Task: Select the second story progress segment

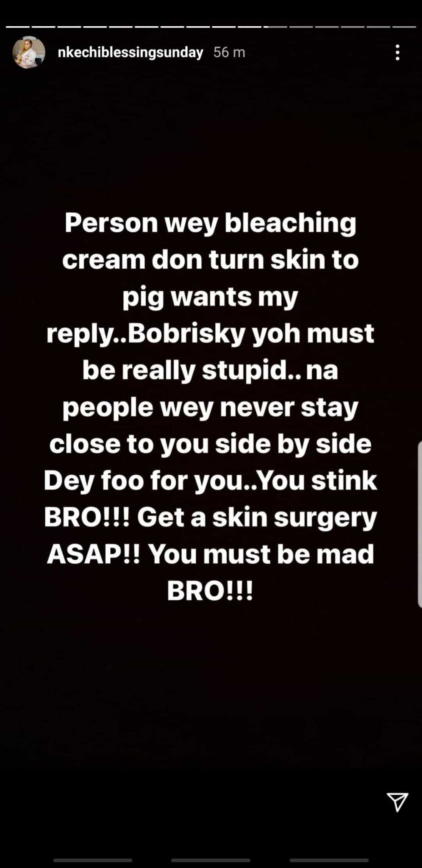Action: click(43, 27)
